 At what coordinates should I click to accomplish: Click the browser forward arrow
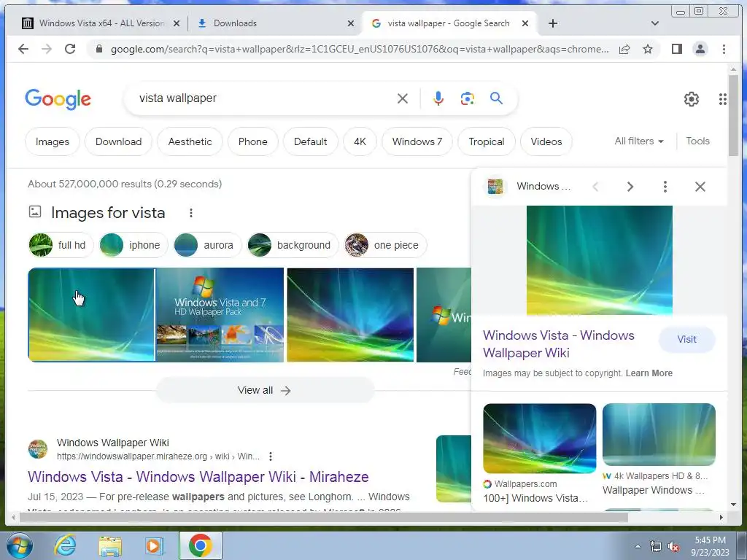[x=46, y=49]
